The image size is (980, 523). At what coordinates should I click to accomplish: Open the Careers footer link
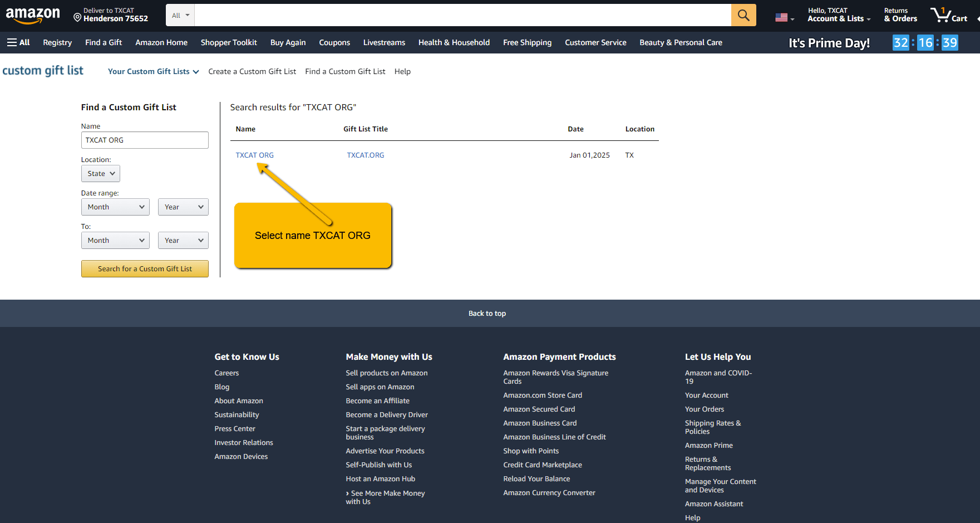pos(226,373)
